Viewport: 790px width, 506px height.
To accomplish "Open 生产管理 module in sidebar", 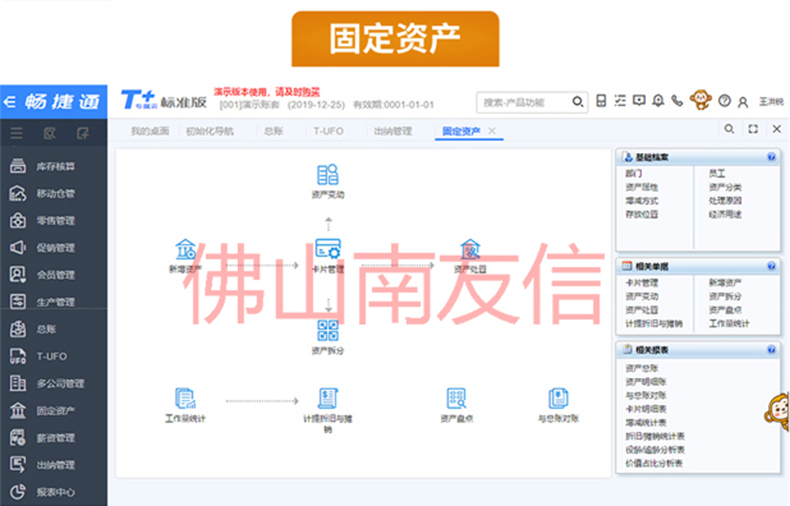I will coord(53,302).
